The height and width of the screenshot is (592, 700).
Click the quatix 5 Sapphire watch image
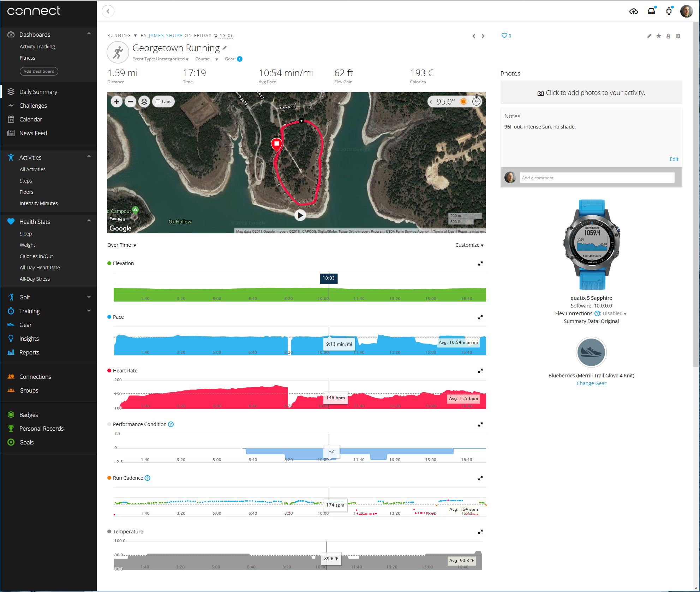(x=591, y=245)
